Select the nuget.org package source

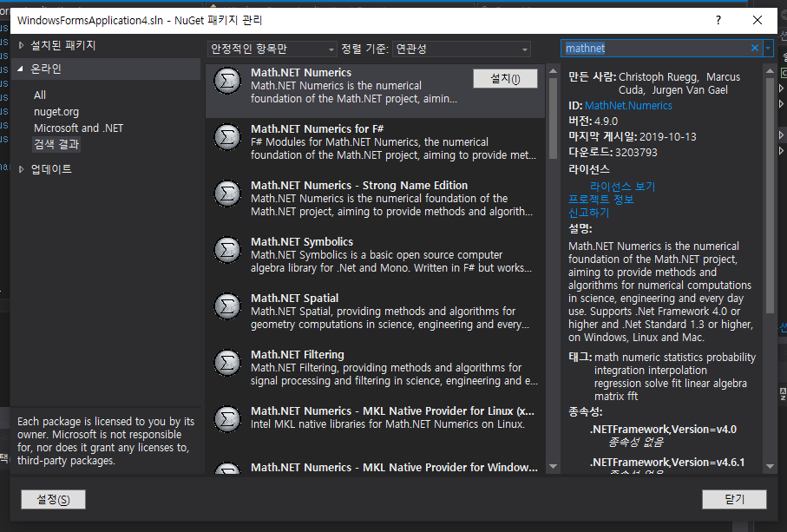pyautogui.click(x=56, y=111)
